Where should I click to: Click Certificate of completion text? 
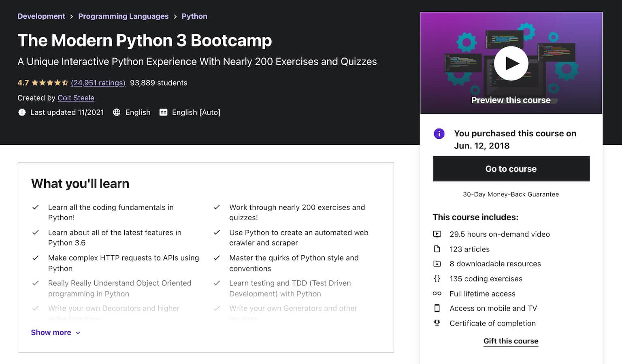[x=492, y=323]
